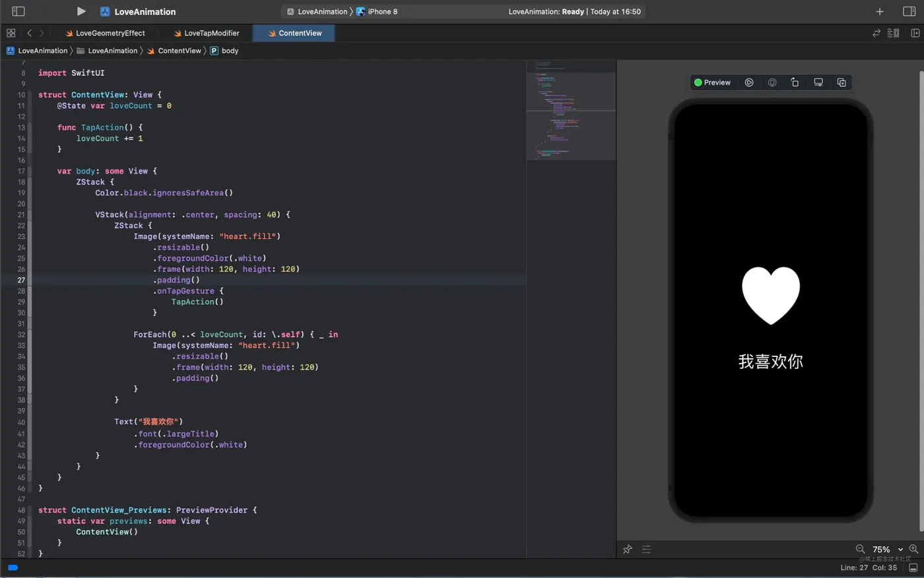Screen dimensions: 924x578
Task: Click blue filter indicator in bottom bar
Action: coord(13,567)
